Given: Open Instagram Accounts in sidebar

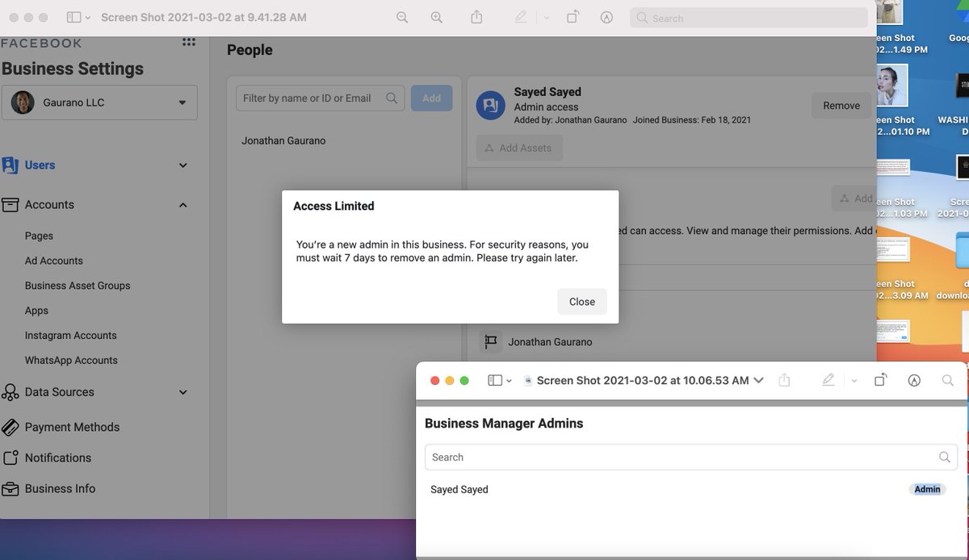Looking at the screenshot, I should click(x=71, y=336).
